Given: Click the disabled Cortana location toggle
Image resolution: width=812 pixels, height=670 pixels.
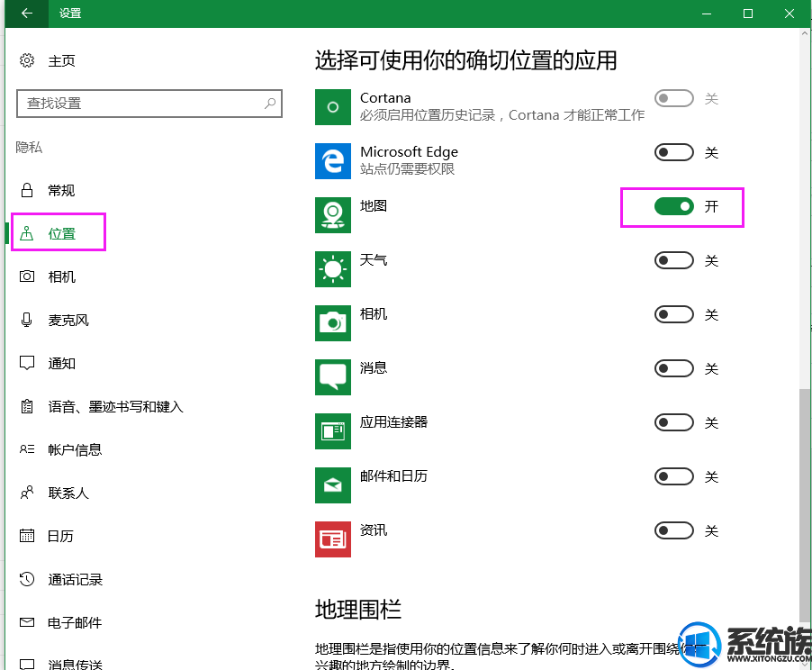Looking at the screenshot, I should click(x=673, y=98).
